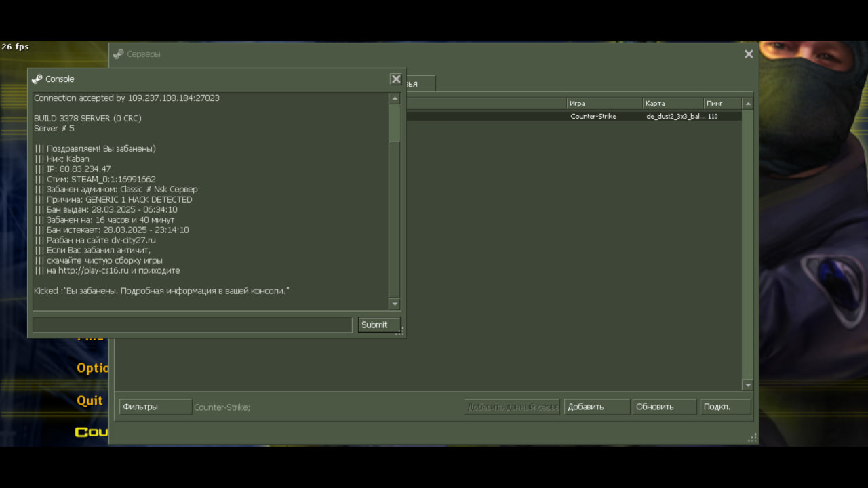Click the 'Бан выдан: 28.03.2025 - 06:34:10' line
The height and width of the screenshot is (488, 868).
pos(106,210)
